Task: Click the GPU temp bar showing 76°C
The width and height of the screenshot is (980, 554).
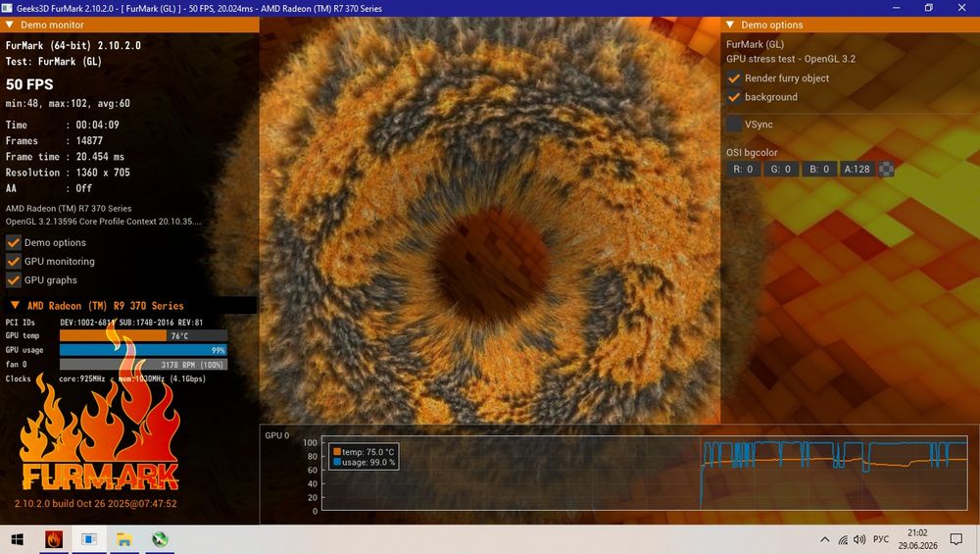Action: point(143,335)
